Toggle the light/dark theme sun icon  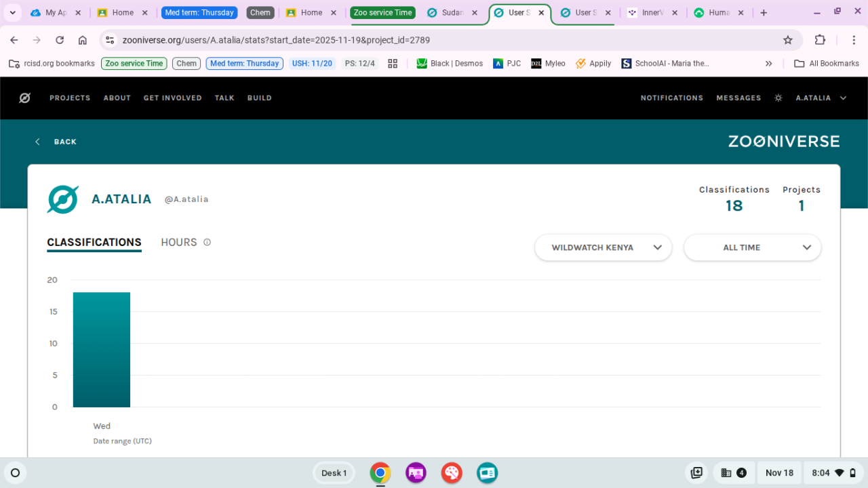pyautogui.click(x=778, y=98)
